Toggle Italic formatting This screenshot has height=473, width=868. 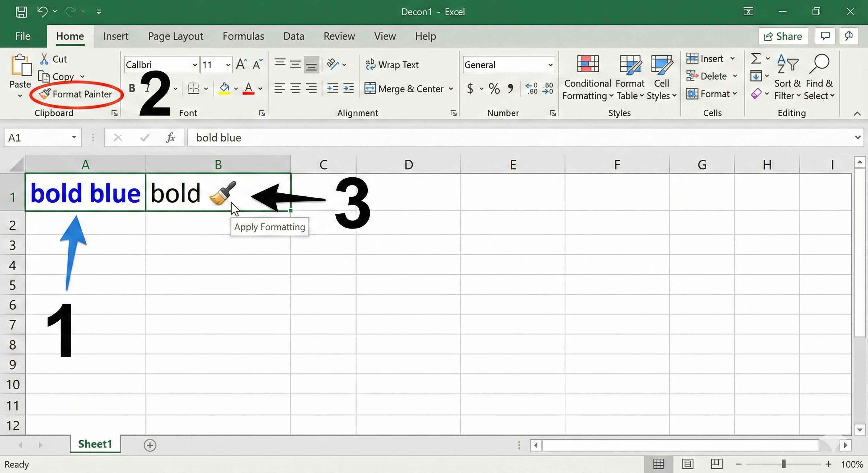pyautogui.click(x=148, y=87)
